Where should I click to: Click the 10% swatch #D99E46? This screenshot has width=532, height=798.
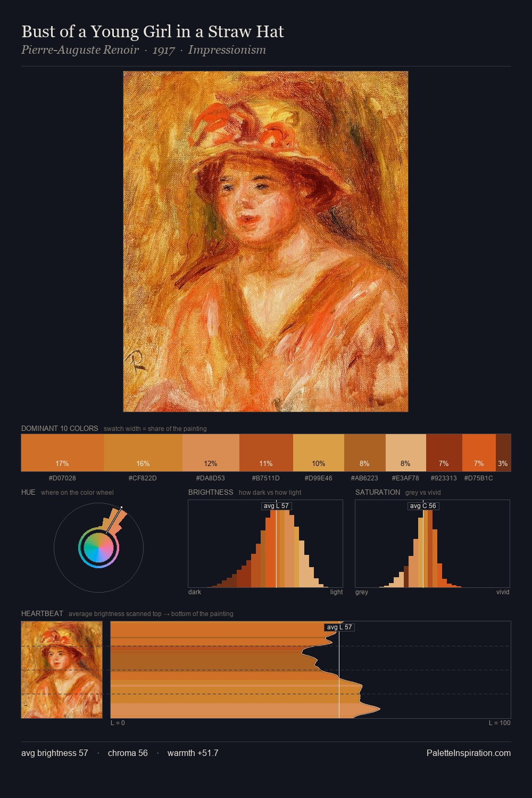[319, 453]
